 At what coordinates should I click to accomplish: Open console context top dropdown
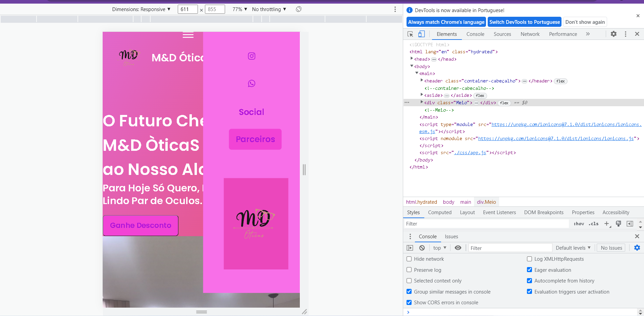point(440,248)
